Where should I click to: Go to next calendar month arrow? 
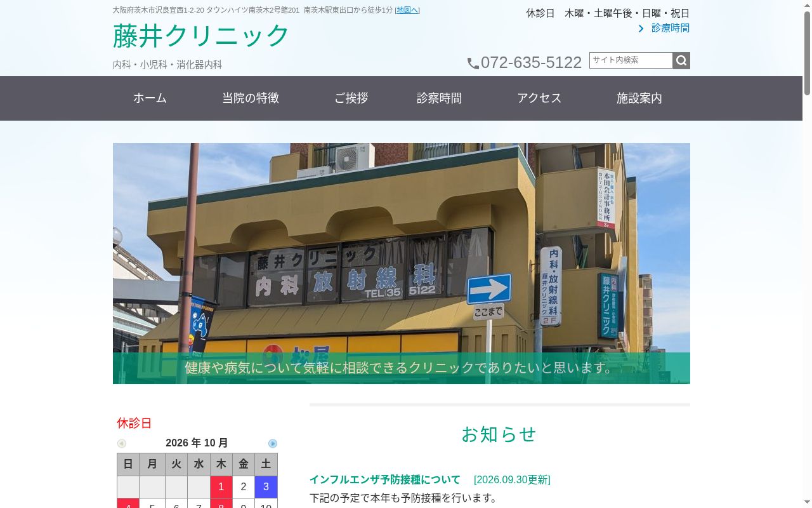[273, 443]
